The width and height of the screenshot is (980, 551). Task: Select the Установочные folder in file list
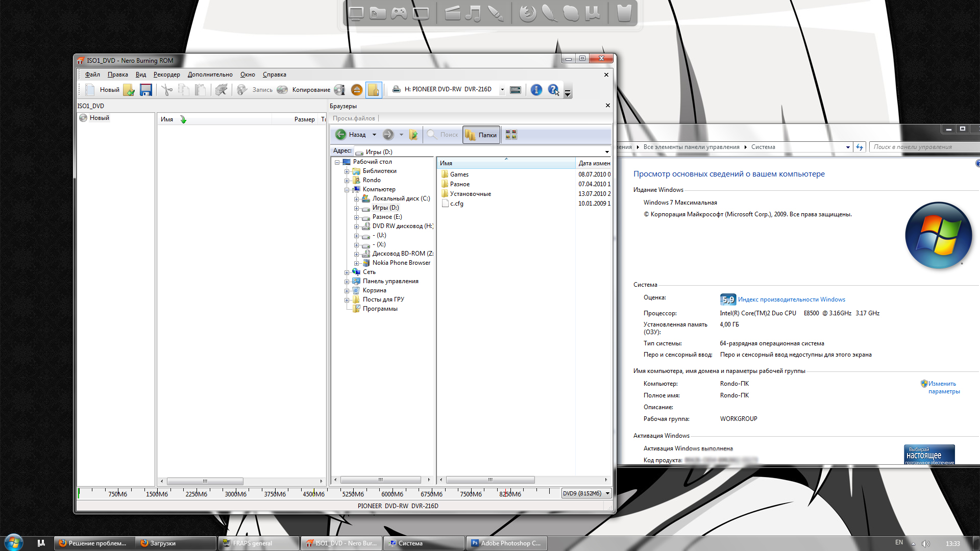point(466,194)
